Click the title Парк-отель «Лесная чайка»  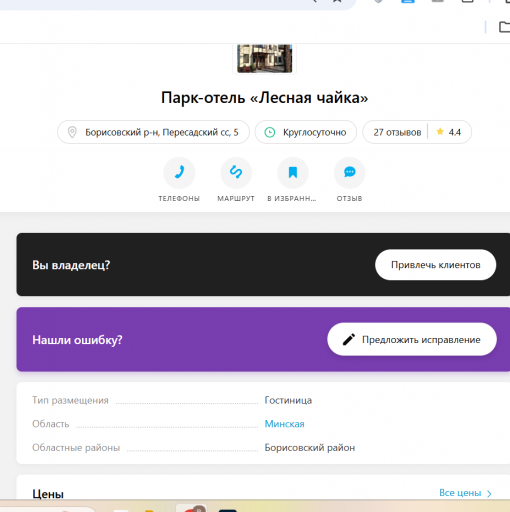264,98
